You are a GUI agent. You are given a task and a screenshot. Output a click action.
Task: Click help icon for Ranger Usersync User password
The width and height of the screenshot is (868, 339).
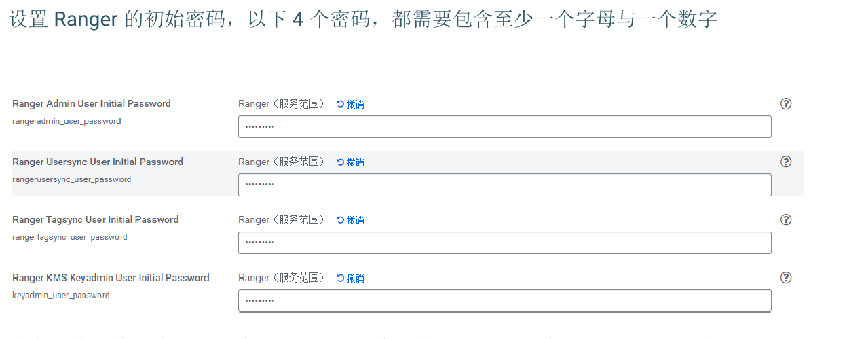click(786, 162)
